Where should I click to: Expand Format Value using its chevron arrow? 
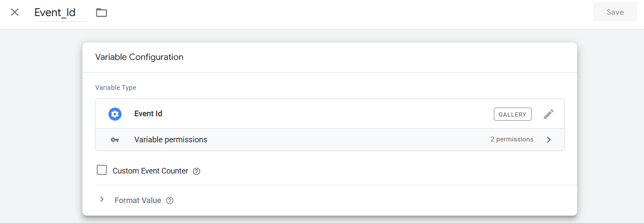coord(102,200)
